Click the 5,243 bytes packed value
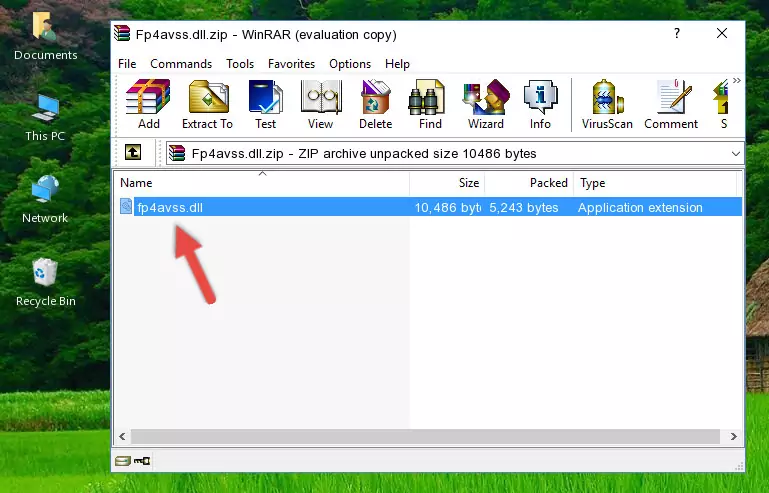 coord(524,208)
